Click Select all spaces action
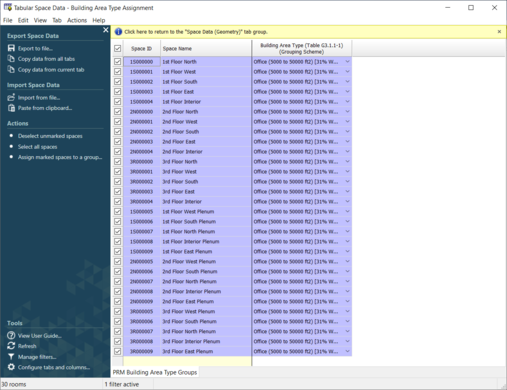This screenshot has height=390, width=507. tap(37, 147)
